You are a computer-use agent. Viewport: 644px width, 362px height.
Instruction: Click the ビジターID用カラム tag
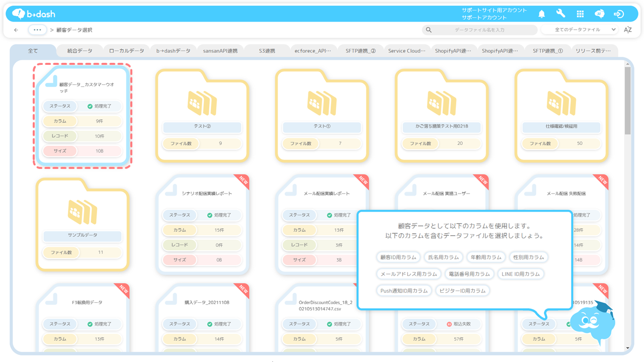[x=462, y=291]
